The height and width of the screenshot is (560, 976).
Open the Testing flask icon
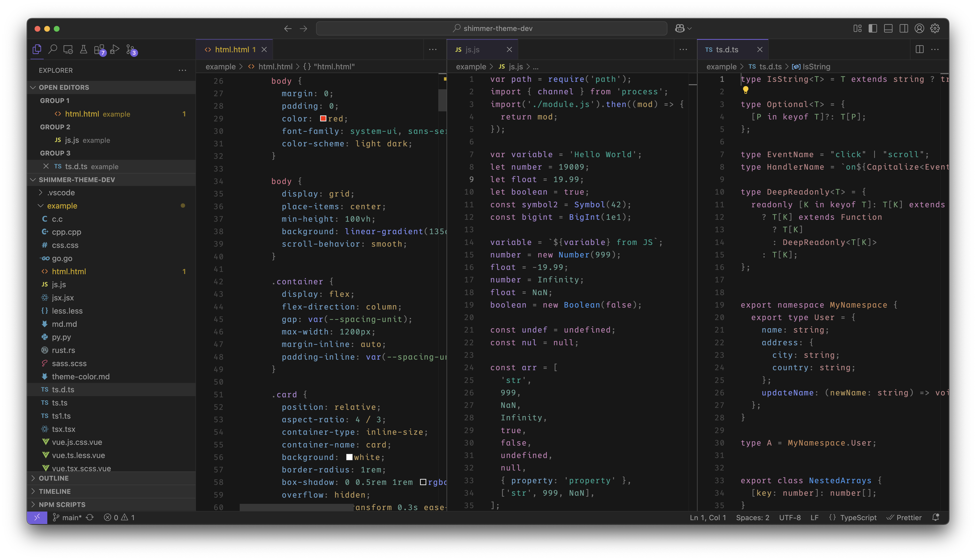pyautogui.click(x=84, y=49)
